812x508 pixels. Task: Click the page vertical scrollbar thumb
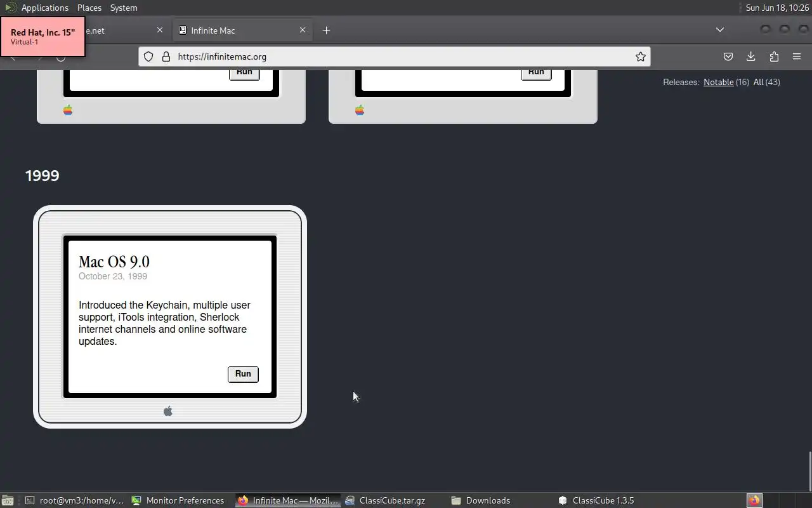point(809,471)
